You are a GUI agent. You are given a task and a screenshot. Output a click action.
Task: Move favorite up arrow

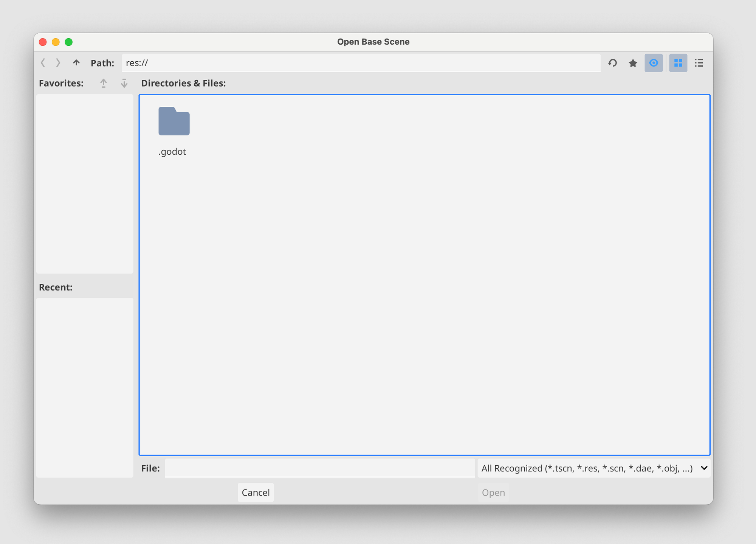104,83
